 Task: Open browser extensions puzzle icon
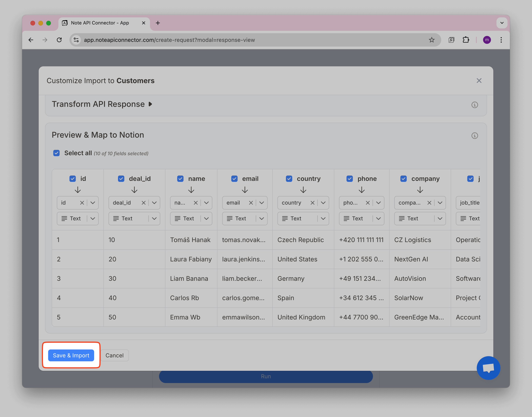tap(466, 40)
